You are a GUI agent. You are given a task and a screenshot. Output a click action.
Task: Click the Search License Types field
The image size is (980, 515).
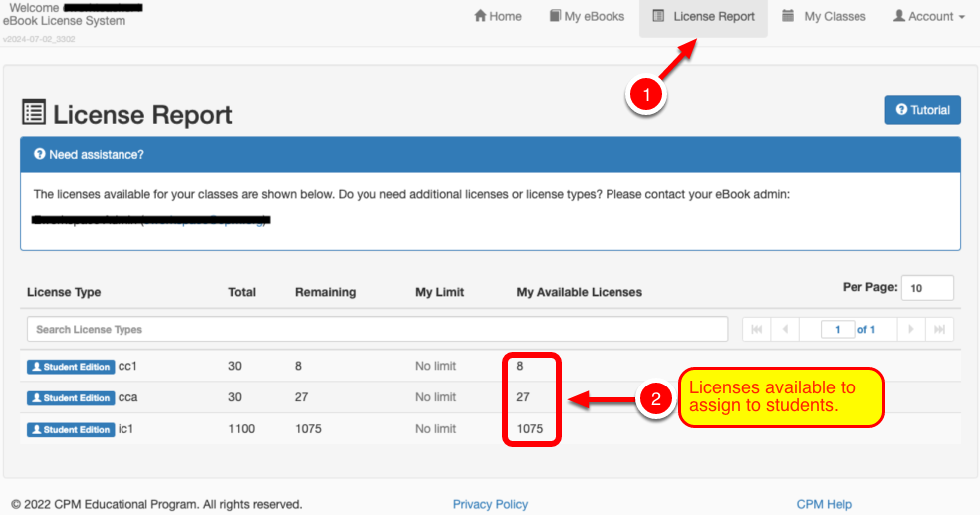click(377, 329)
